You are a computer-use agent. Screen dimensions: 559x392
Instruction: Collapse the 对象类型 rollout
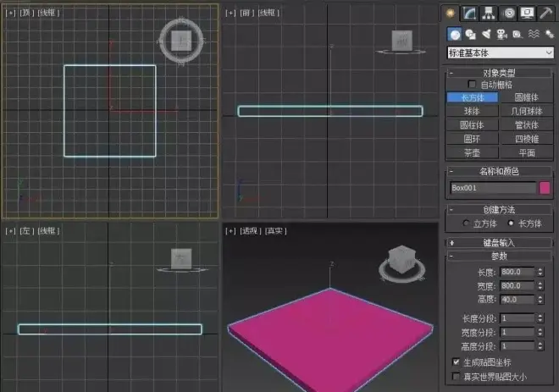coord(499,73)
